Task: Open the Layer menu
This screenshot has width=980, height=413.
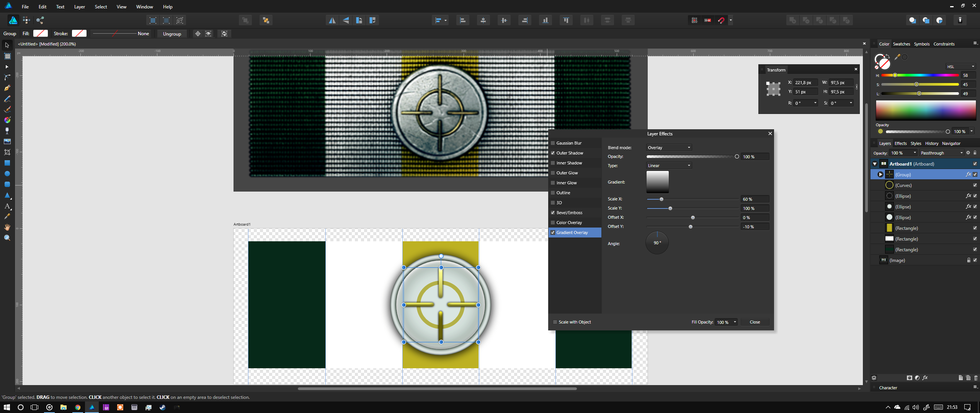Action: 79,7
